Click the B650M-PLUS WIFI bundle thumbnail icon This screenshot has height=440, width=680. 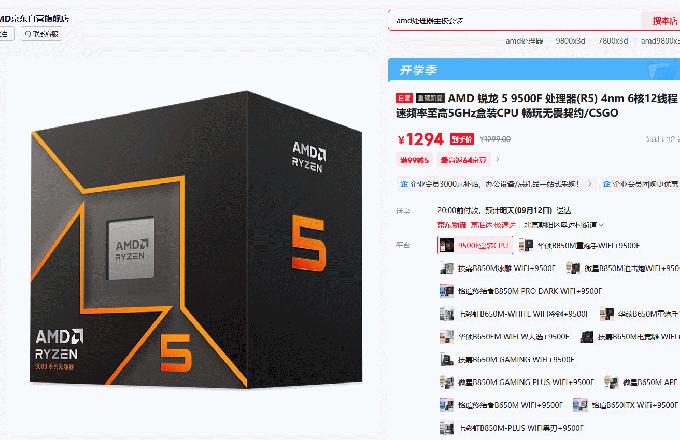coord(447,428)
